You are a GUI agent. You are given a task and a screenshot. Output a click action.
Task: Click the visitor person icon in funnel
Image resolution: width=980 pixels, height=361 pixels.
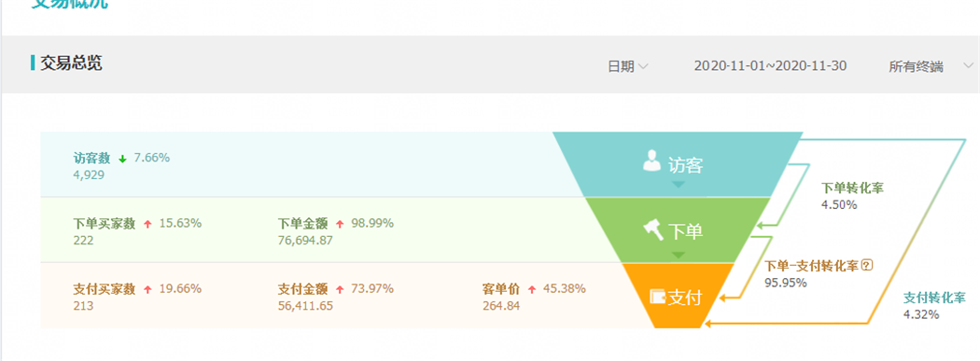pos(651,161)
